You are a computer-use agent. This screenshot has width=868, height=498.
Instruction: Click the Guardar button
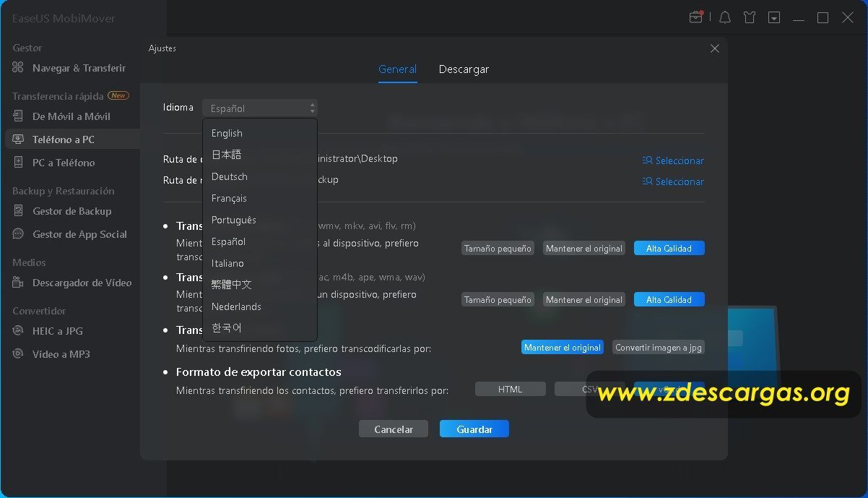click(474, 429)
